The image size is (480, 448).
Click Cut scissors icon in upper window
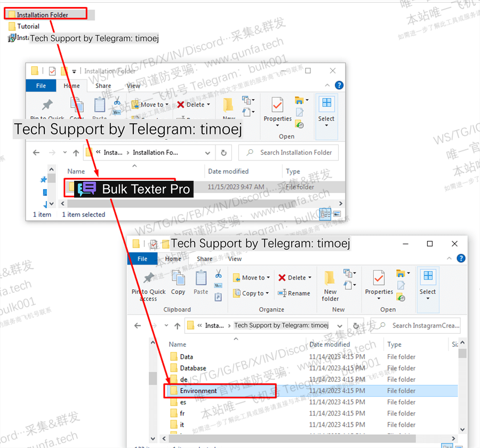pos(117,101)
